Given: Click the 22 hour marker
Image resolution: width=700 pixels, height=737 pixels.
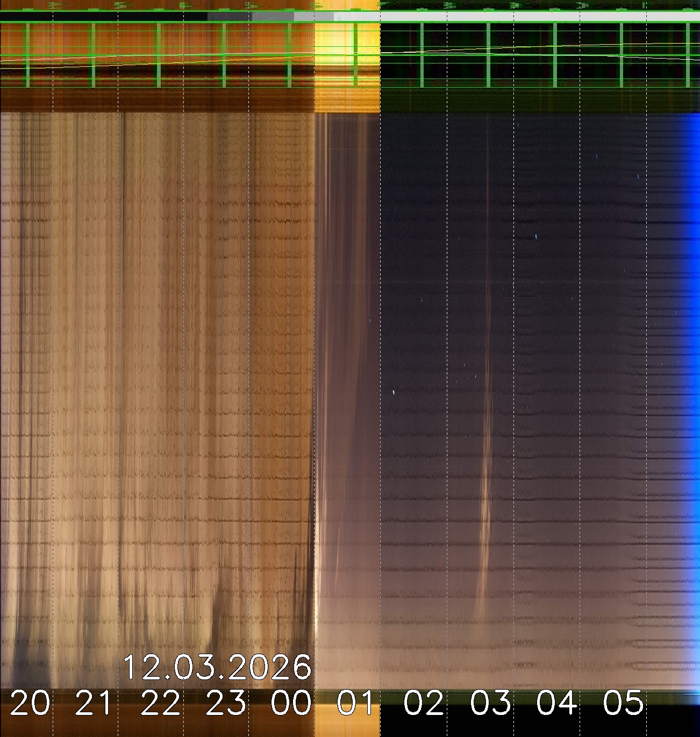Looking at the screenshot, I should 161,703.
